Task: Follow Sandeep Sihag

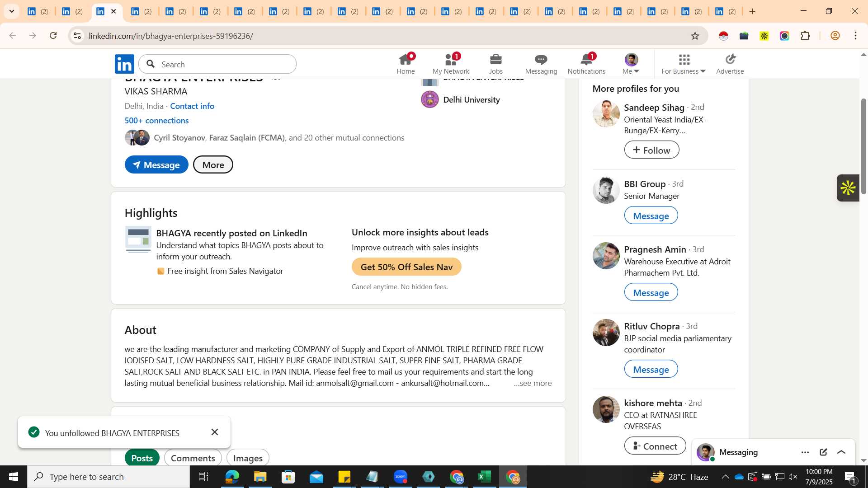Action: pos(651,150)
